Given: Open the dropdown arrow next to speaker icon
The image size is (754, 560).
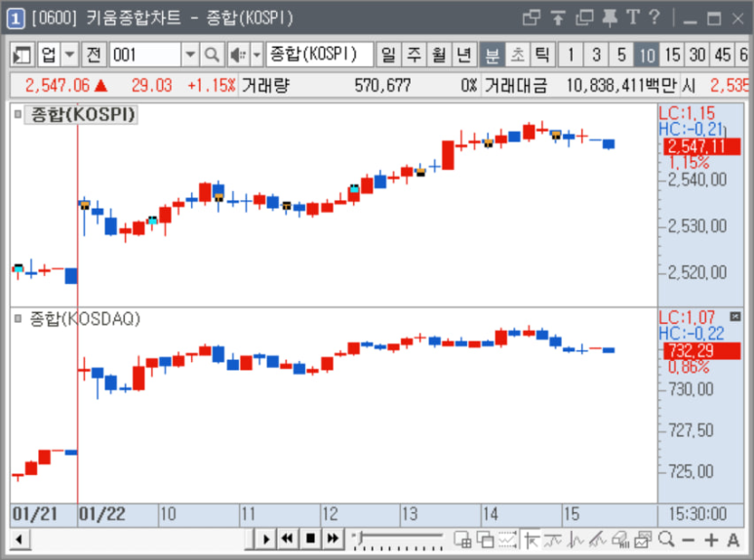Looking at the screenshot, I should pos(257,55).
